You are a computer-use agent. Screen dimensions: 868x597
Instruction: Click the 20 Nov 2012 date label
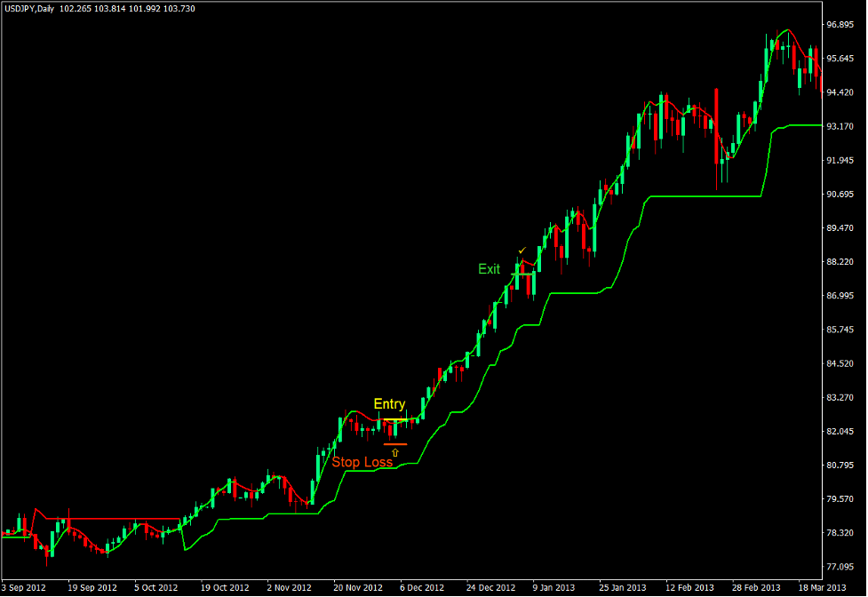[x=358, y=587]
